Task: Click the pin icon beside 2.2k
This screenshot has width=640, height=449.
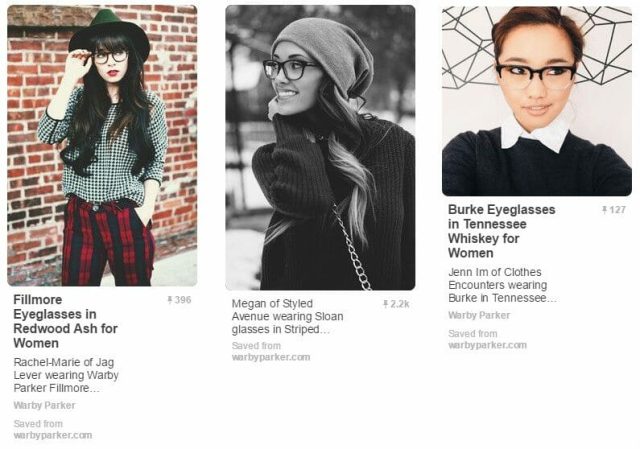Action: (385, 304)
